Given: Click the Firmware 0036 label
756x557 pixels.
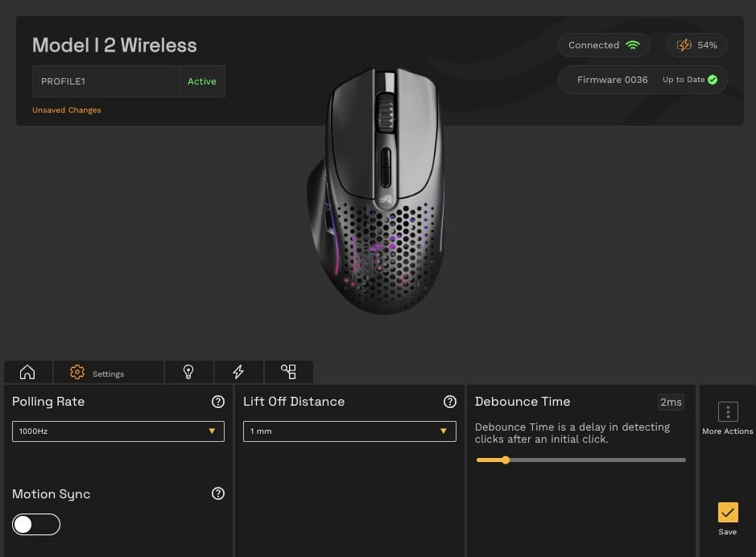Looking at the screenshot, I should [613, 80].
